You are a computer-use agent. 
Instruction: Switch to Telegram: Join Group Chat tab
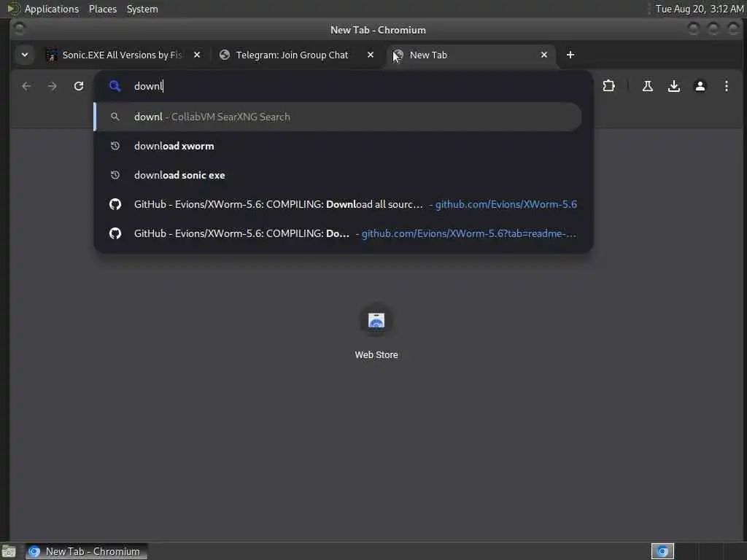point(296,55)
